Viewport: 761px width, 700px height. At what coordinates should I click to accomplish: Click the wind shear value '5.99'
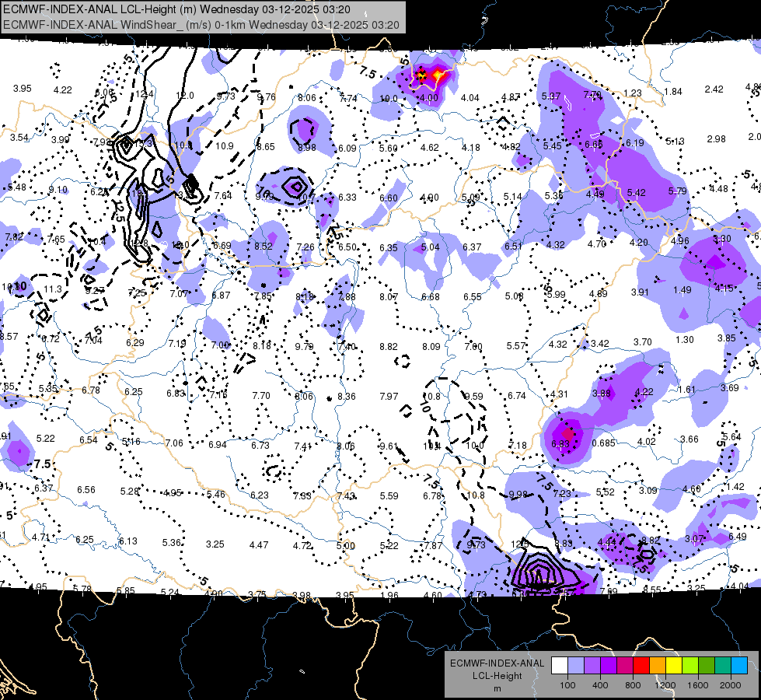(557, 294)
